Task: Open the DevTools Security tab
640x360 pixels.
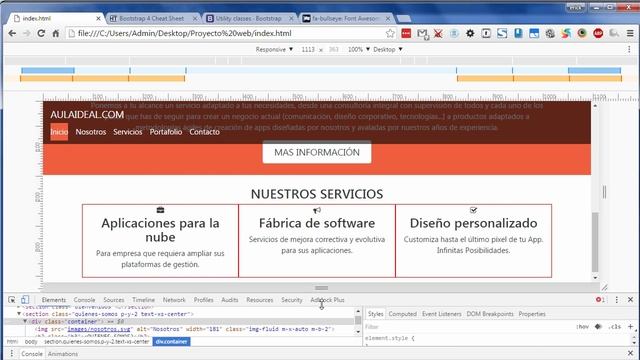Action: [292, 300]
